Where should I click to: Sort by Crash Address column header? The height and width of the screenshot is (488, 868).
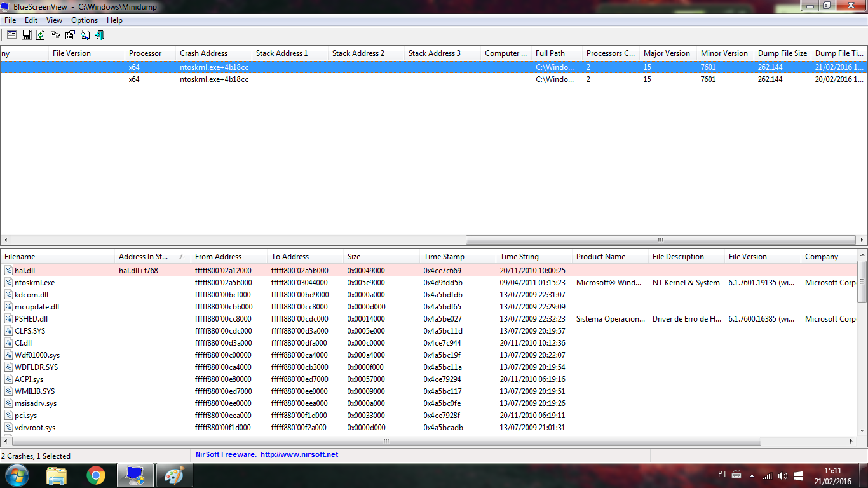(x=213, y=53)
